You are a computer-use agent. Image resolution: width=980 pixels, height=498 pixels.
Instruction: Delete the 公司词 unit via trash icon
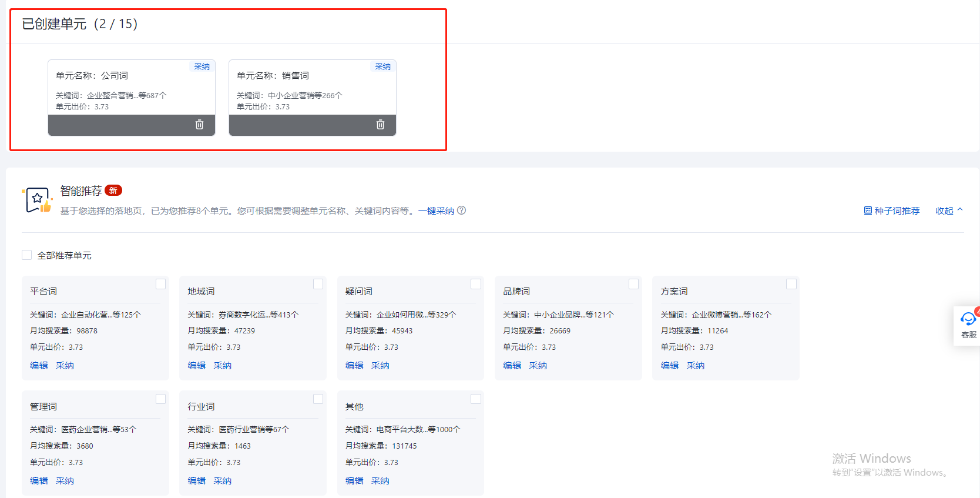click(x=199, y=125)
